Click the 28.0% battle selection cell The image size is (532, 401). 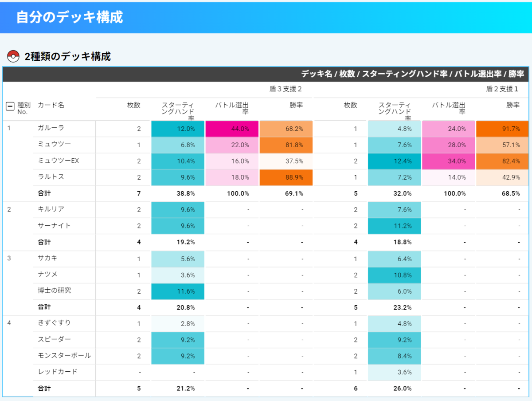pyautogui.click(x=449, y=145)
